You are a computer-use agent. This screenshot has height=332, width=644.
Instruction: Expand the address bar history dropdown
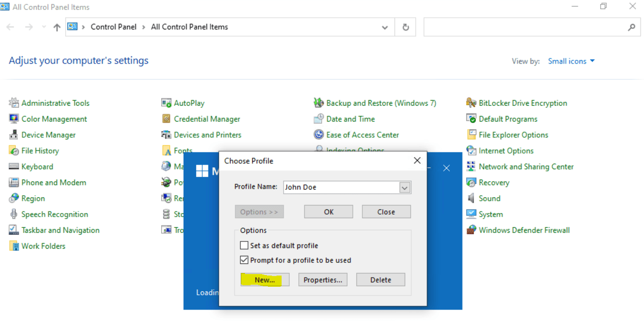pyautogui.click(x=385, y=27)
